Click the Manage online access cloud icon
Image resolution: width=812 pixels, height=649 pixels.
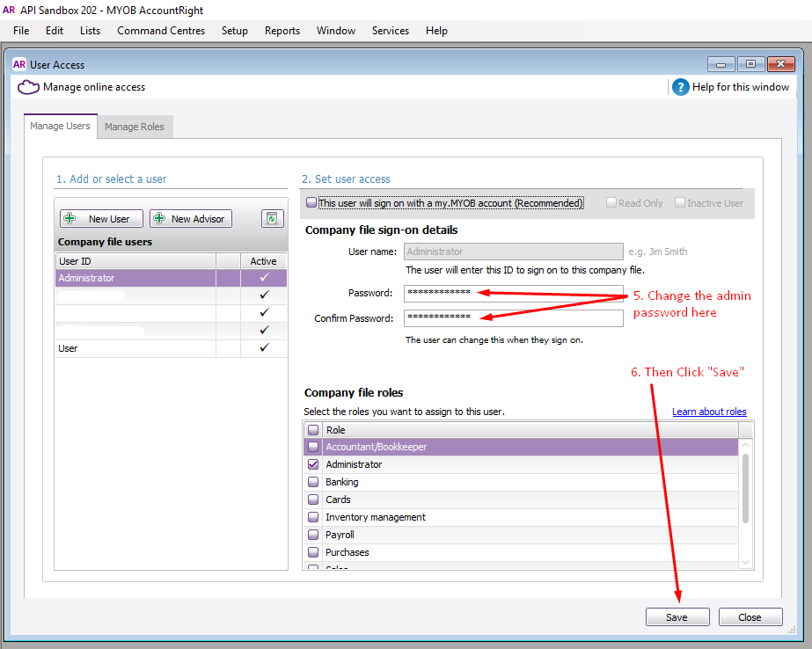pos(28,87)
